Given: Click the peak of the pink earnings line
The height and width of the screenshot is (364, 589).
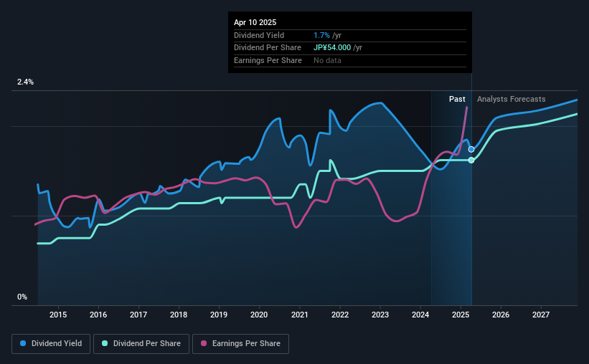Looking at the screenshot, I should pyautogui.click(x=467, y=107).
